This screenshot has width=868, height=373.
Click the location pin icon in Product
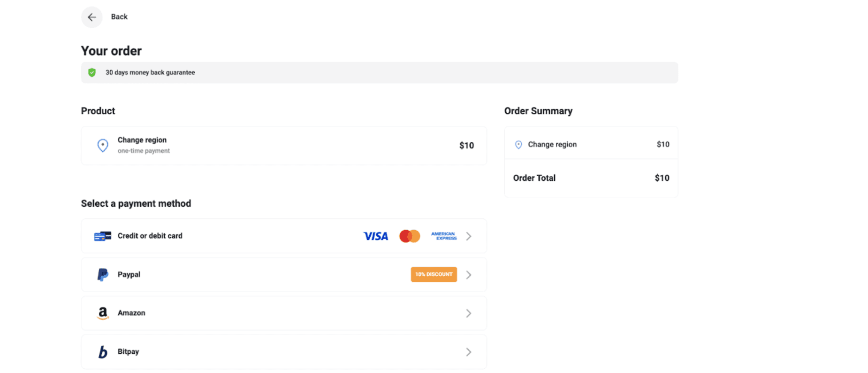(x=103, y=145)
